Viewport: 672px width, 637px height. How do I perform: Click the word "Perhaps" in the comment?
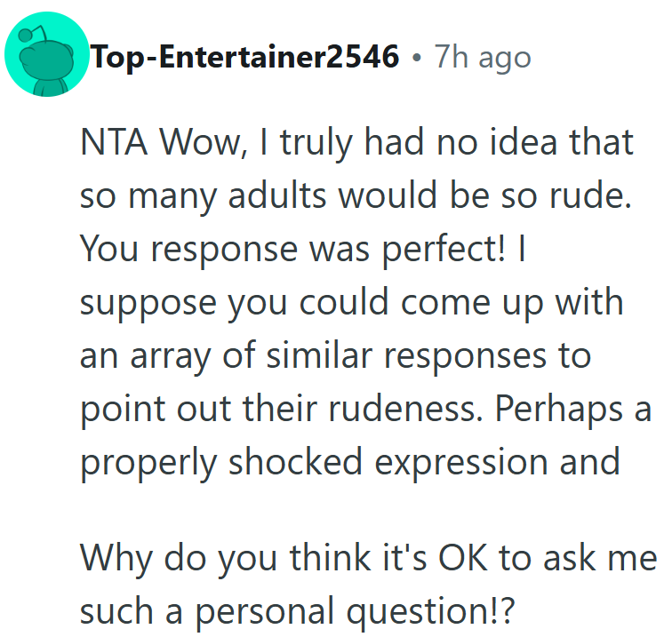(x=556, y=410)
